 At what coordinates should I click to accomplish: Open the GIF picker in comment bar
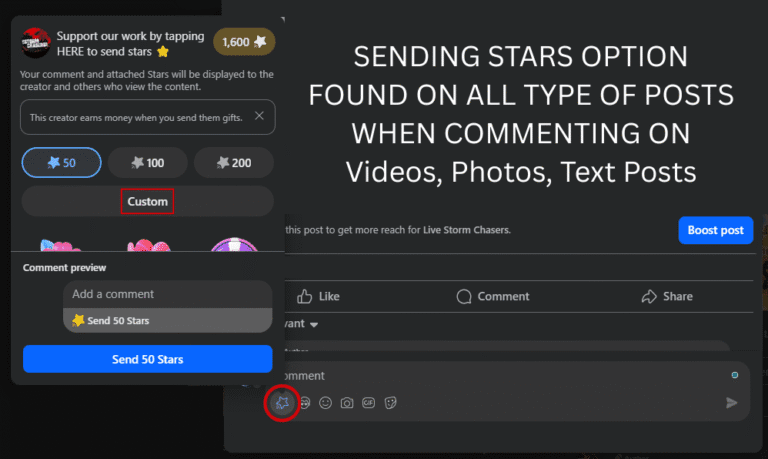[368, 402]
